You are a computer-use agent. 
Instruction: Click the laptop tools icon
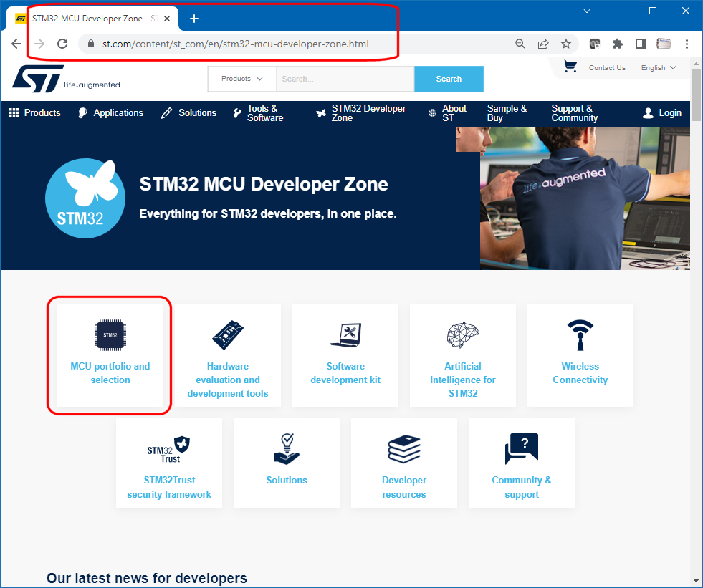[345, 334]
